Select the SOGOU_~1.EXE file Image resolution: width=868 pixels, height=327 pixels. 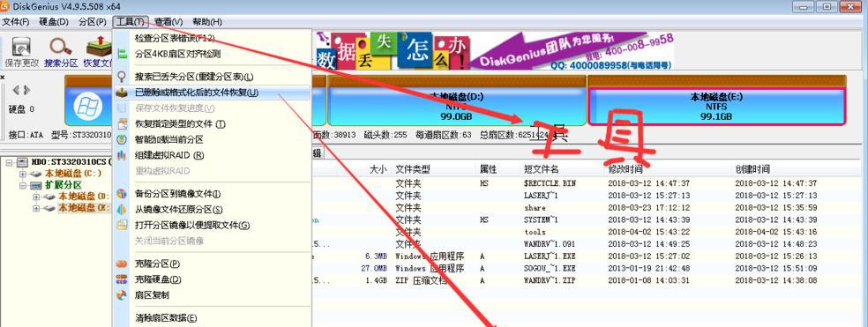click(x=550, y=268)
